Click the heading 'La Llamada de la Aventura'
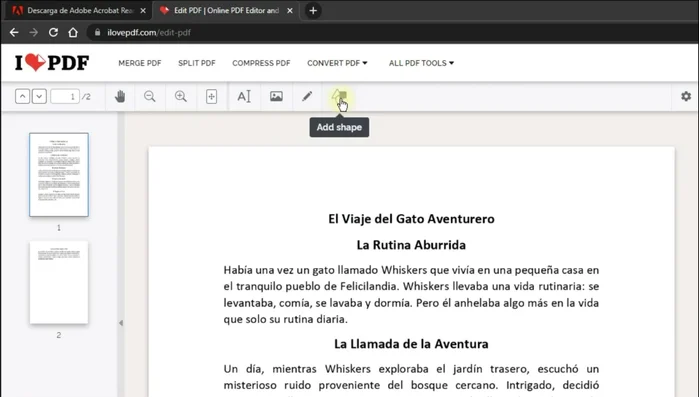 click(x=411, y=344)
